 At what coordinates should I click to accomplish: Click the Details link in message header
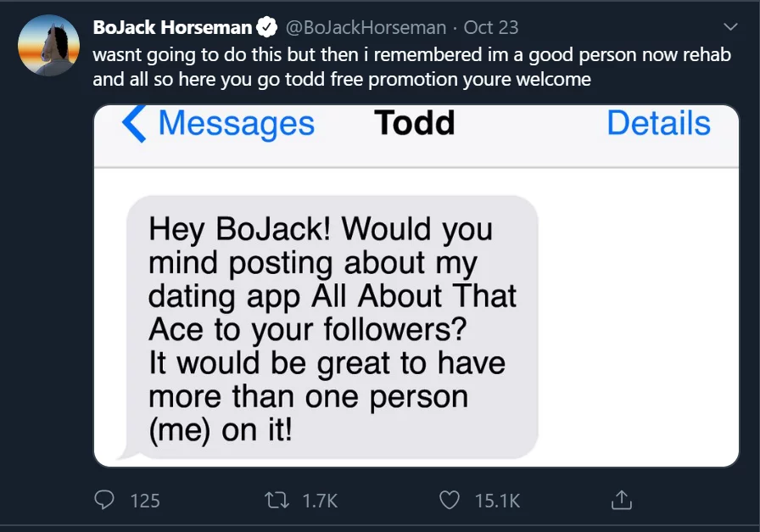point(658,123)
